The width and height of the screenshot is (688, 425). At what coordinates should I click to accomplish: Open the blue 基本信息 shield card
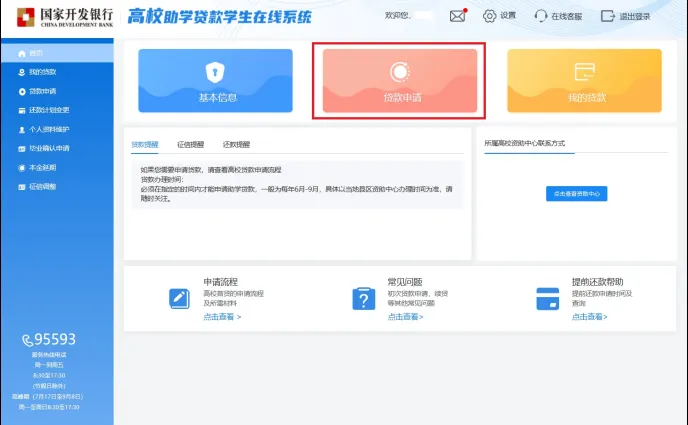point(216,80)
